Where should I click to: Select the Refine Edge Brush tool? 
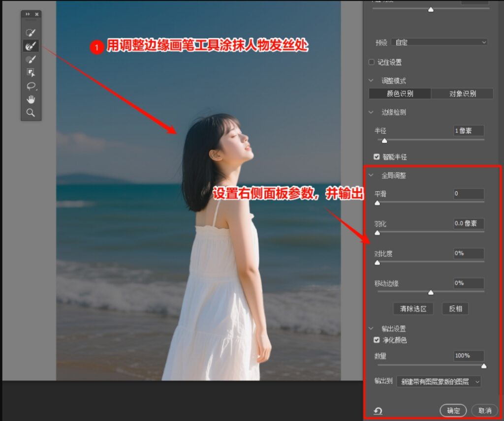pos(31,46)
